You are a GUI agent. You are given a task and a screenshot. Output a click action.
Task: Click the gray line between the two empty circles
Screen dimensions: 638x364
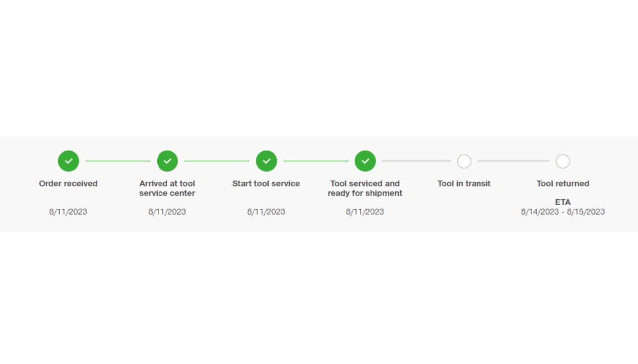click(x=513, y=161)
